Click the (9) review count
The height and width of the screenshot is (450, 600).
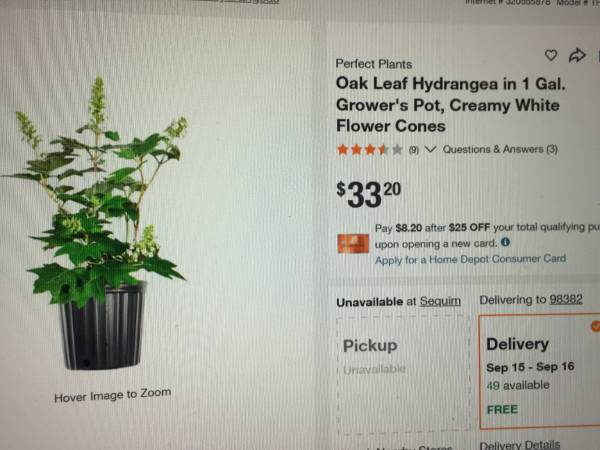[x=414, y=150]
